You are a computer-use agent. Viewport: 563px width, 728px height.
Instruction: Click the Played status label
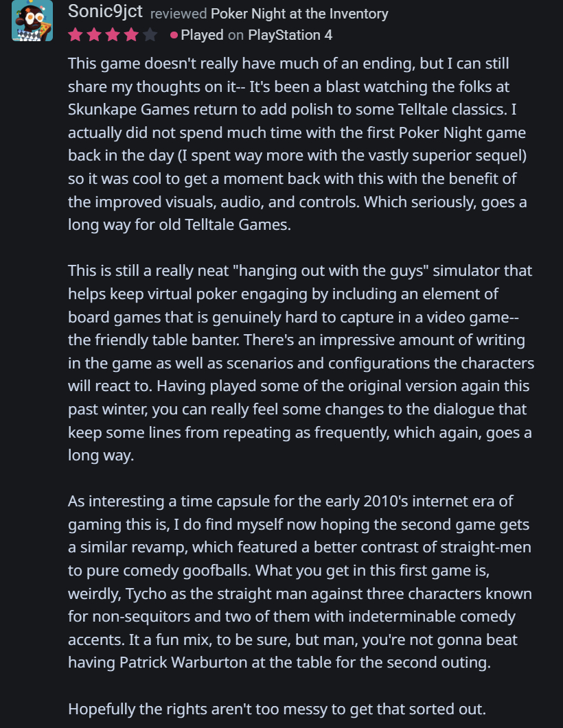click(x=202, y=35)
